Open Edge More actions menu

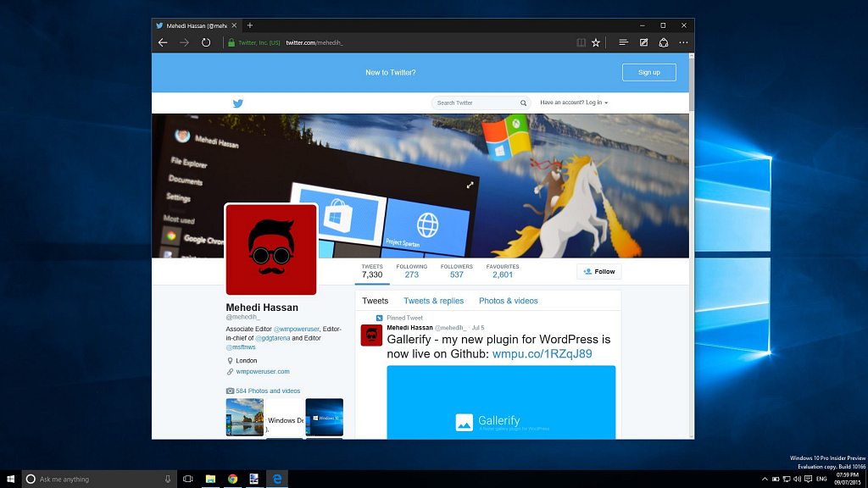(684, 42)
